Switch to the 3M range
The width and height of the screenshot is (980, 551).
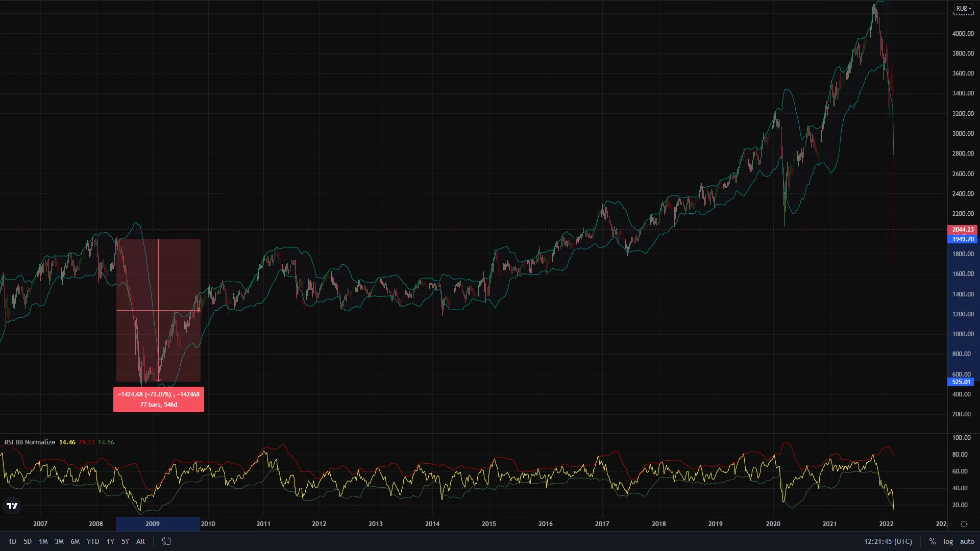59,541
